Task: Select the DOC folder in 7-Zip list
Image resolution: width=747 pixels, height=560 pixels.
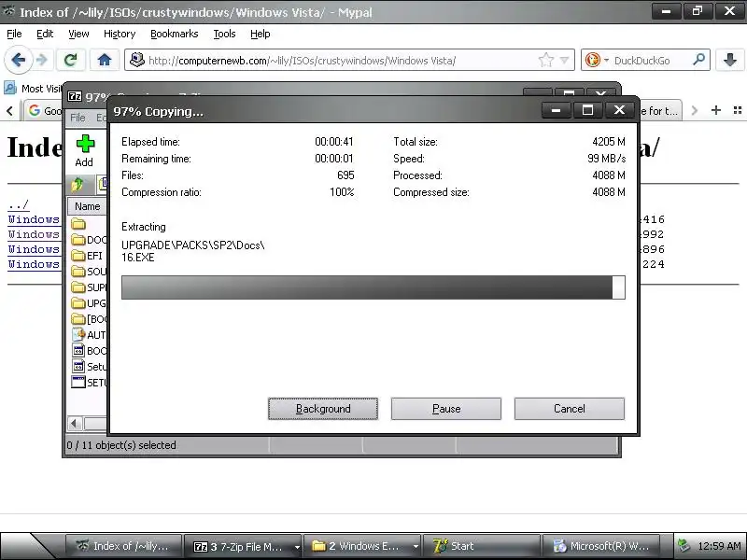Action: pos(89,240)
